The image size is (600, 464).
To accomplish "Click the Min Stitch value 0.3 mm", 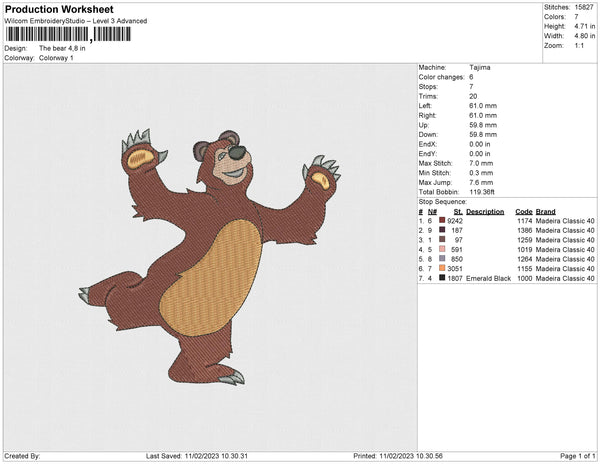I will coord(481,173).
